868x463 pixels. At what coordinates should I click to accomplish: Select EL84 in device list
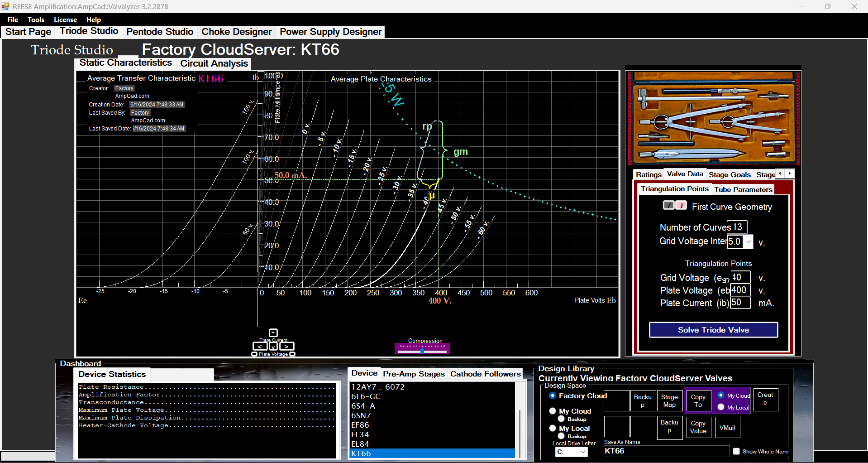pos(433,444)
